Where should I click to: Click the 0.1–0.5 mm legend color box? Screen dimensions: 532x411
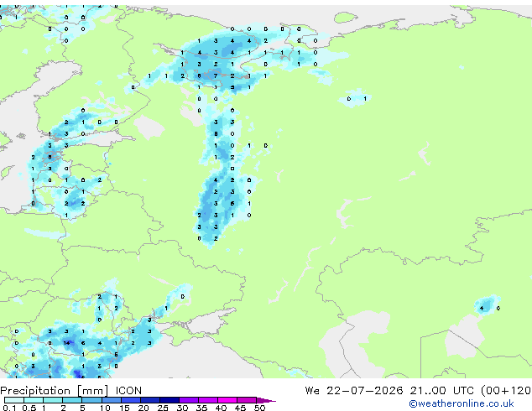[14, 400]
